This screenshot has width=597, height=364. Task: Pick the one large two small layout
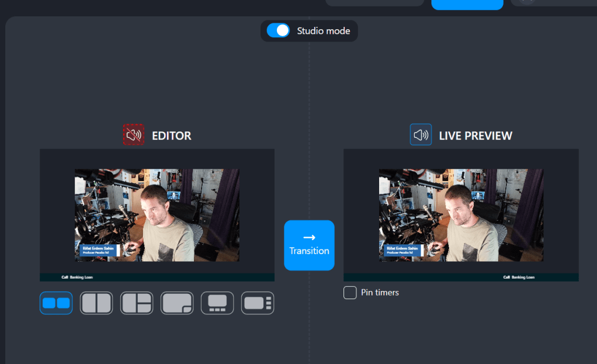coord(137,303)
